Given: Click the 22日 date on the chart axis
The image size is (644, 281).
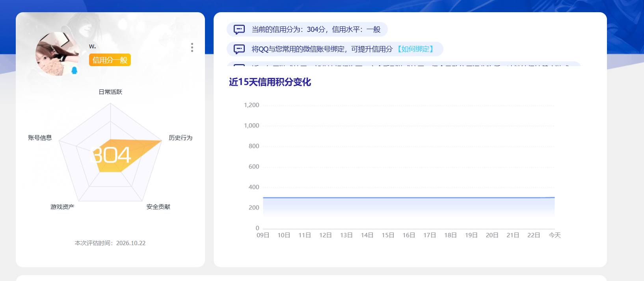Looking at the screenshot, I should pos(534,235).
